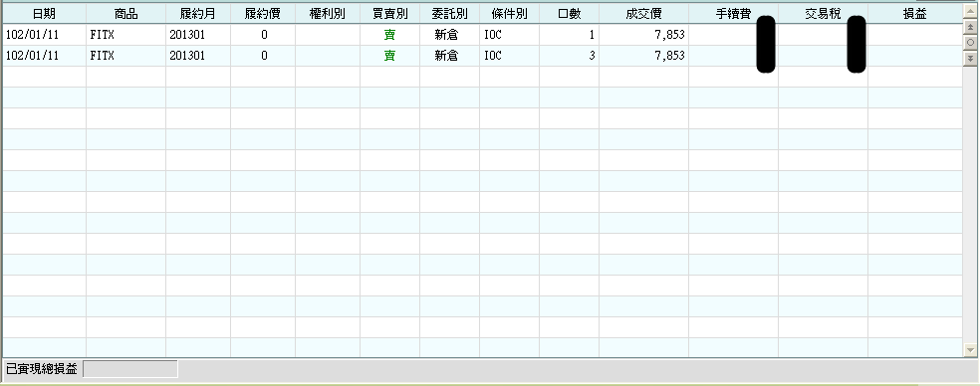Select date 102/01/11 in the 1-lot row
Viewport: 980px width, 386px height.
point(32,35)
